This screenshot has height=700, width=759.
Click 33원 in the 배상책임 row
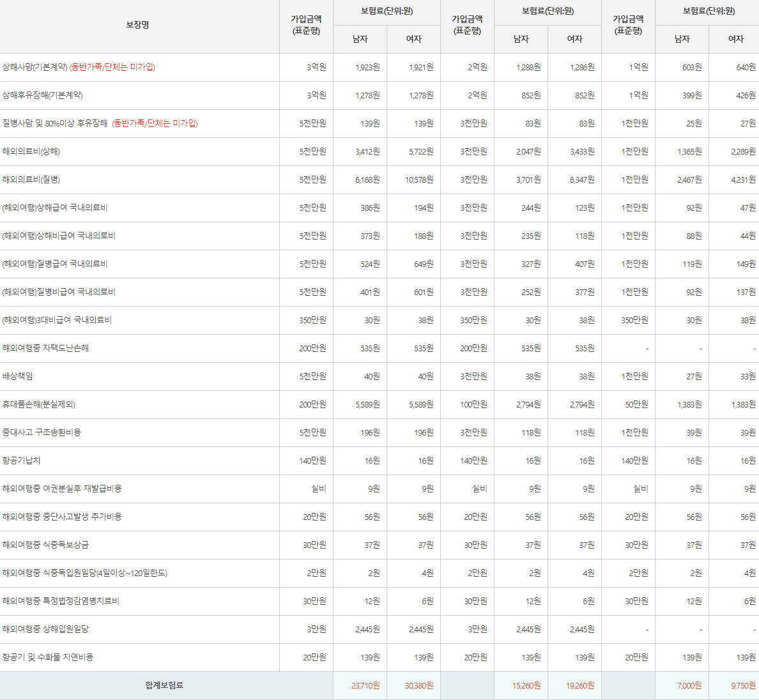tap(748, 376)
